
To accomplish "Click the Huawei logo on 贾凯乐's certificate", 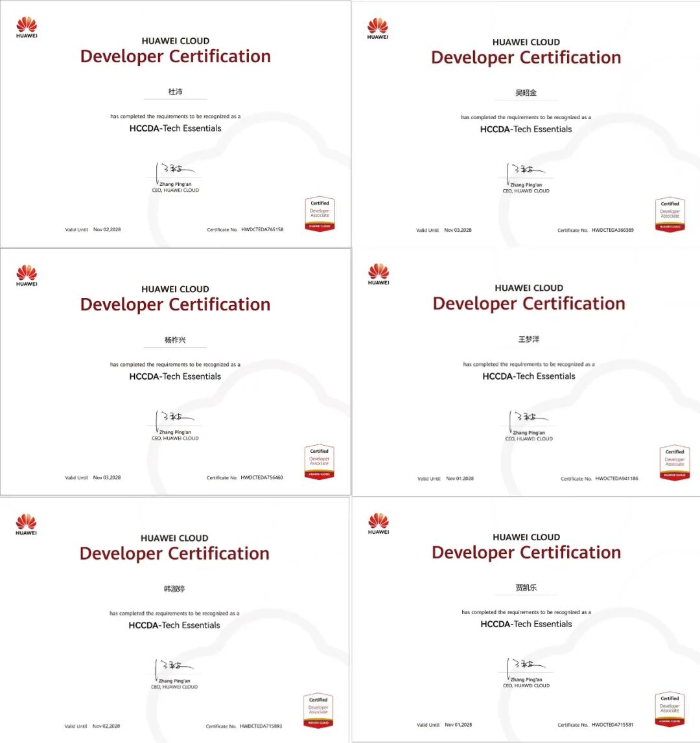I will pos(378,523).
